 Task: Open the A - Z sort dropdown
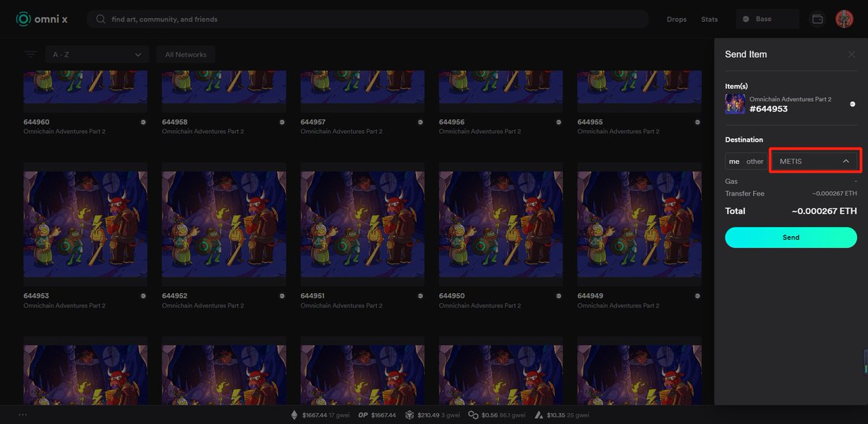point(96,54)
